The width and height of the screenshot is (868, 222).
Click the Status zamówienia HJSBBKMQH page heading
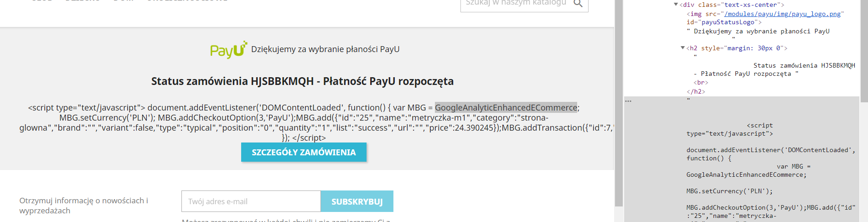(302, 81)
